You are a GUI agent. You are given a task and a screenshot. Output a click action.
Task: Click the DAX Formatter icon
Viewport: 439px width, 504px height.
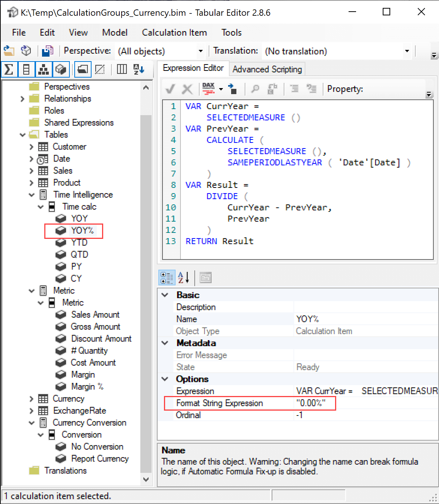(208, 89)
